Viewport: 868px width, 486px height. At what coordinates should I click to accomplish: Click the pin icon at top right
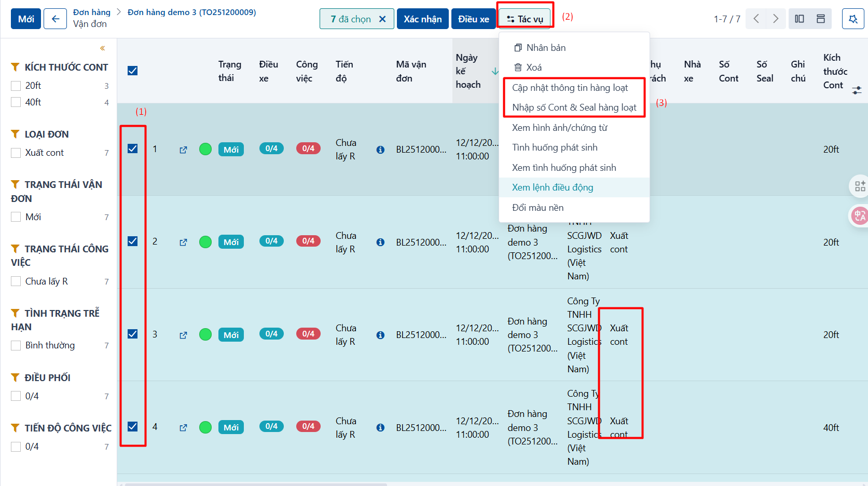tap(853, 19)
